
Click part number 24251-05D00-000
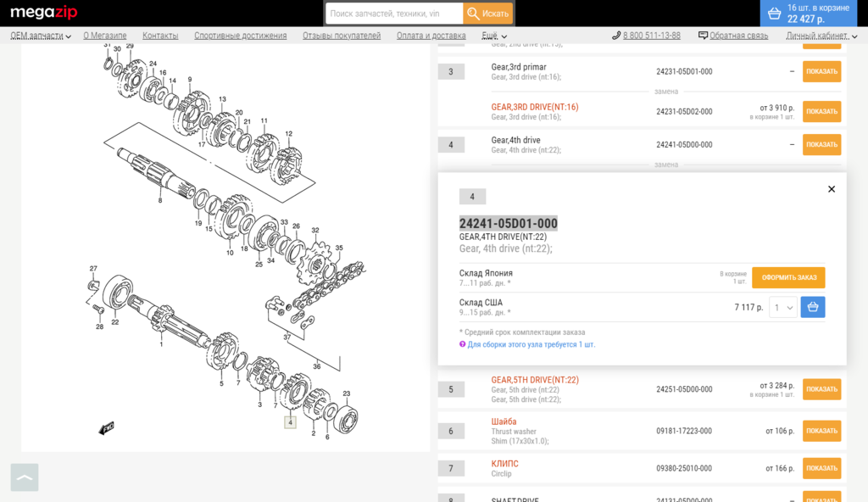(684, 389)
